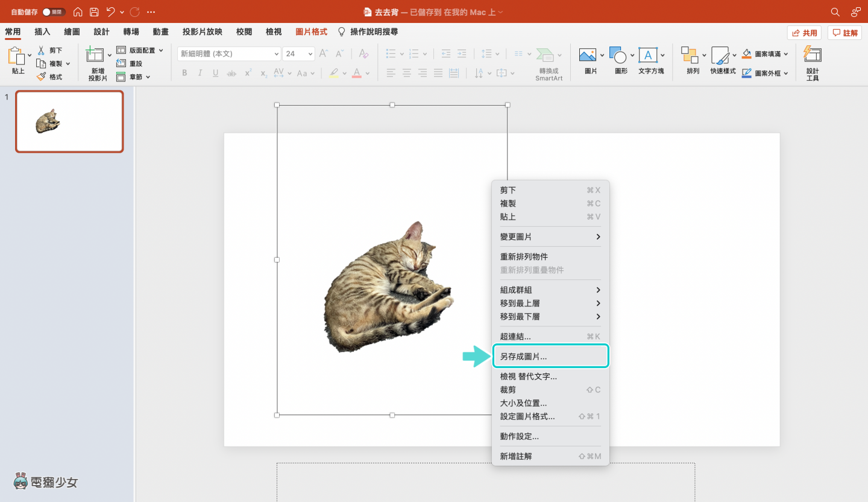The height and width of the screenshot is (502, 868).
Task: Expand the Layout (版面配置) dropdown
Action: (161, 50)
